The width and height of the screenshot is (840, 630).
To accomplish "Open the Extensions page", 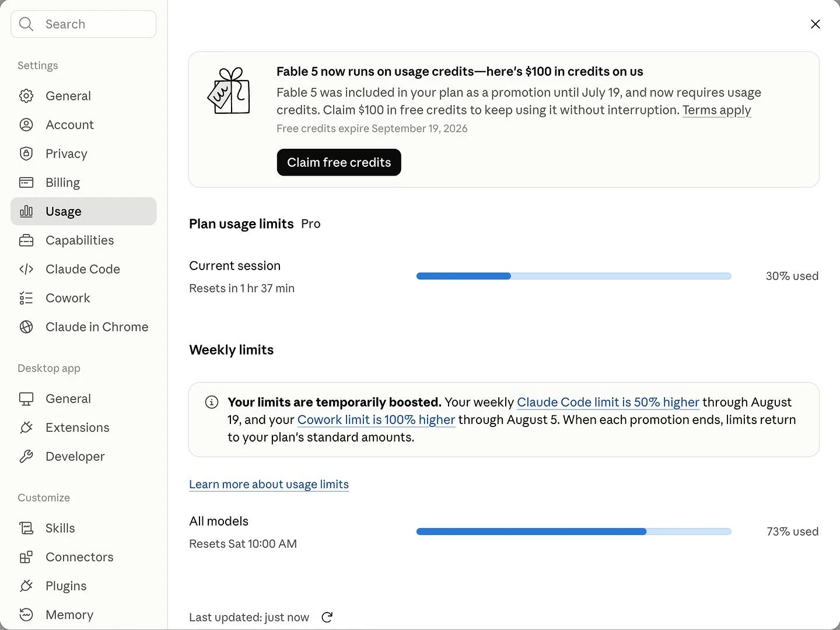I will pos(83,428).
